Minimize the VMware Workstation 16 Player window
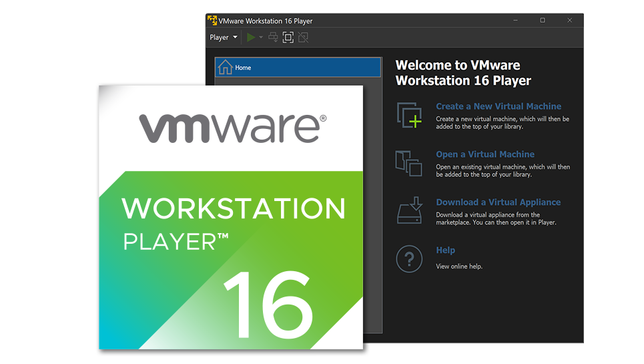Screen dimensions: 644x364 pyautogui.click(x=515, y=20)
